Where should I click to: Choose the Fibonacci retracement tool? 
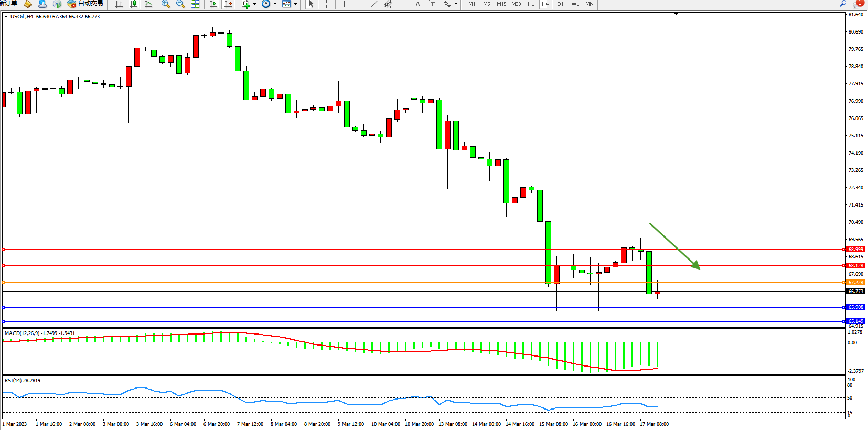pos(403,4)
